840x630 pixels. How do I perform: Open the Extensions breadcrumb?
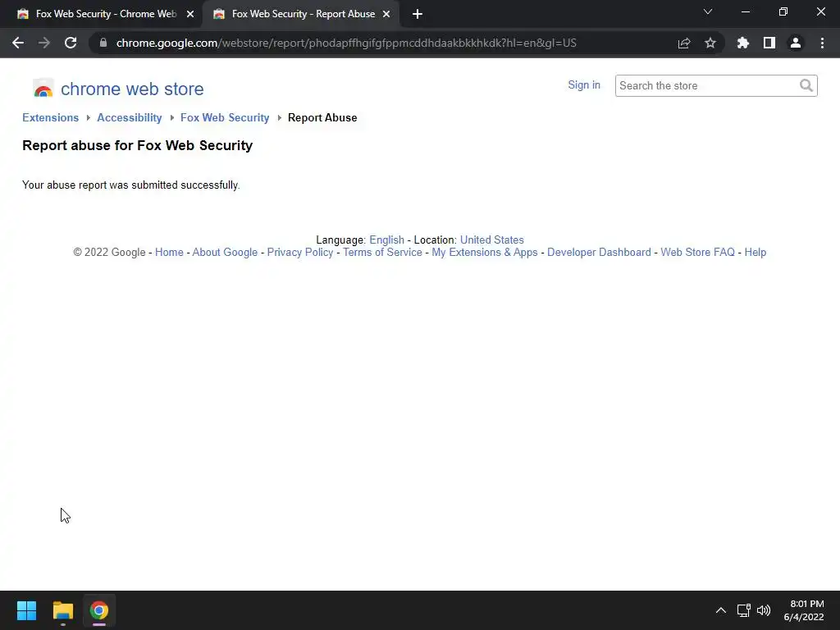pyautogui.click(x=50, y=118)
